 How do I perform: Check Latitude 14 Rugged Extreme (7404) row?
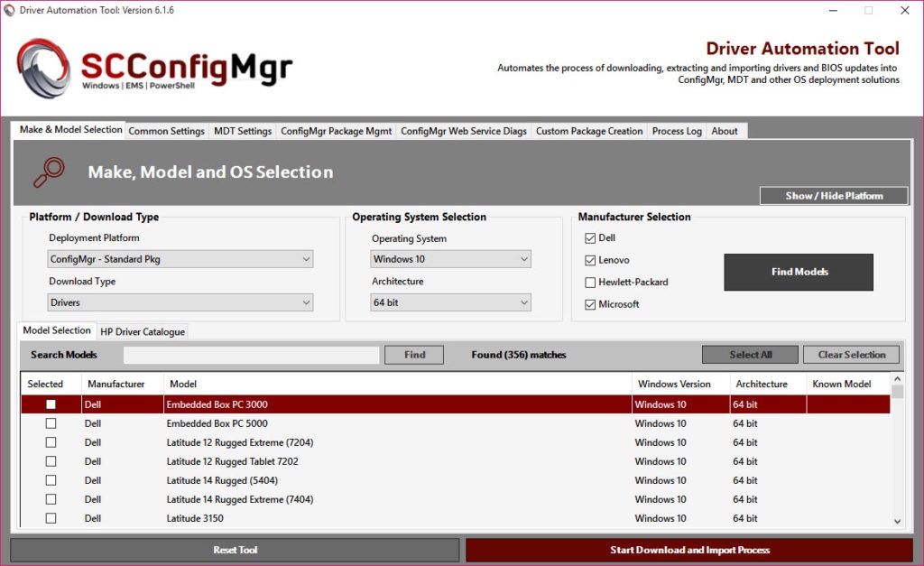(x=51, y=499)
